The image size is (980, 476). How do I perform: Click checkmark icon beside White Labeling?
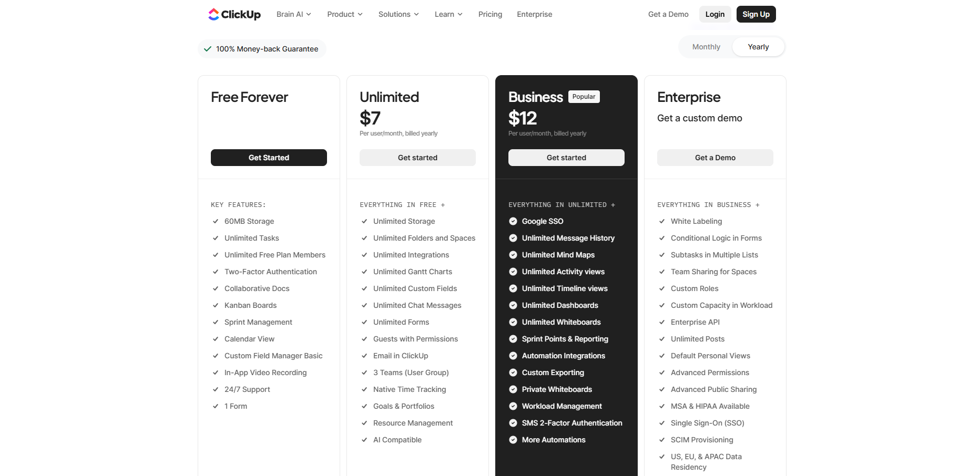(662, 221)
